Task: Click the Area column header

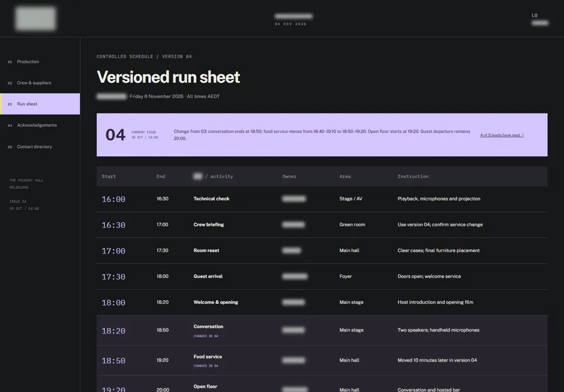Action: point(345,176)
